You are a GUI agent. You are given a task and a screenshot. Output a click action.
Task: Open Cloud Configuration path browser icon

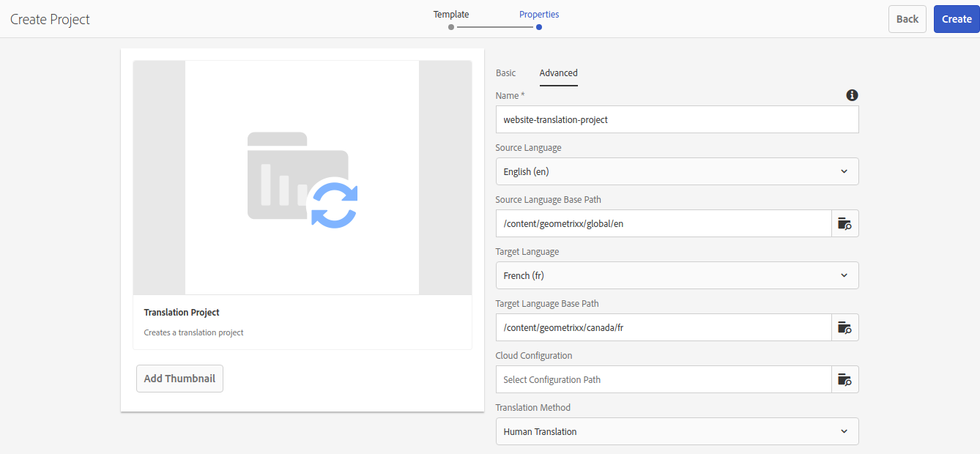point(844,379)
